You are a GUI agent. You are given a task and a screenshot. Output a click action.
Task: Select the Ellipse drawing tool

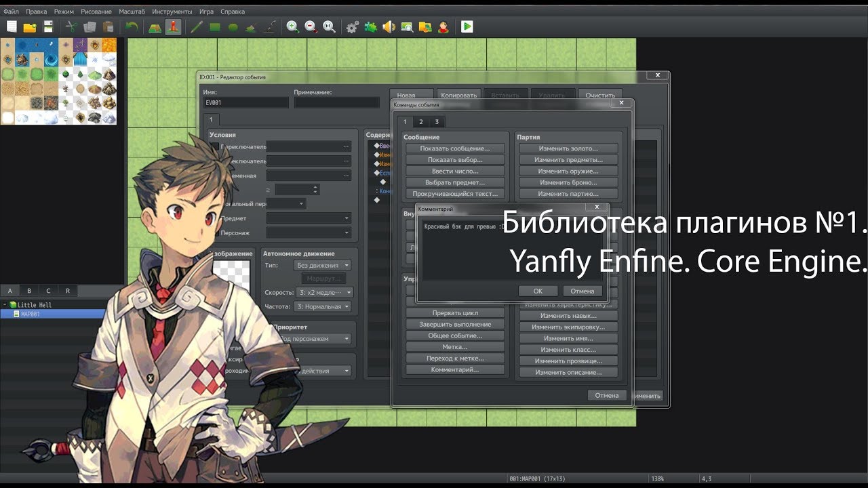pos(233,27)
